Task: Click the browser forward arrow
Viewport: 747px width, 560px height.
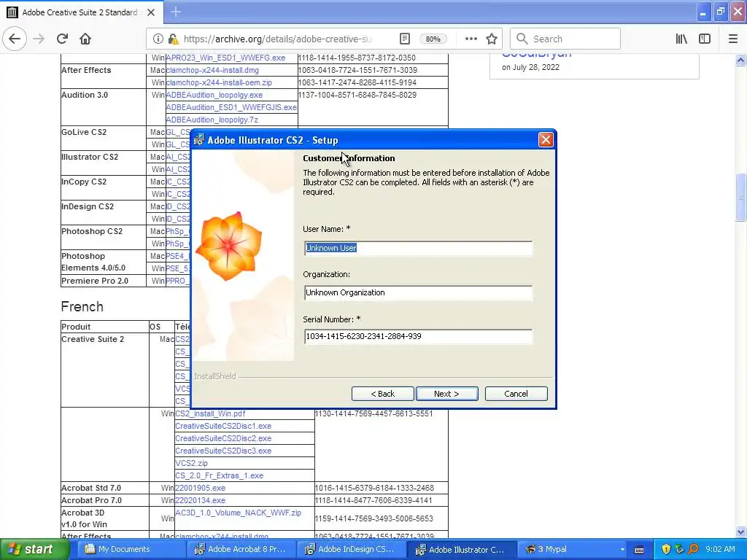Action: [x=39, y=39]
